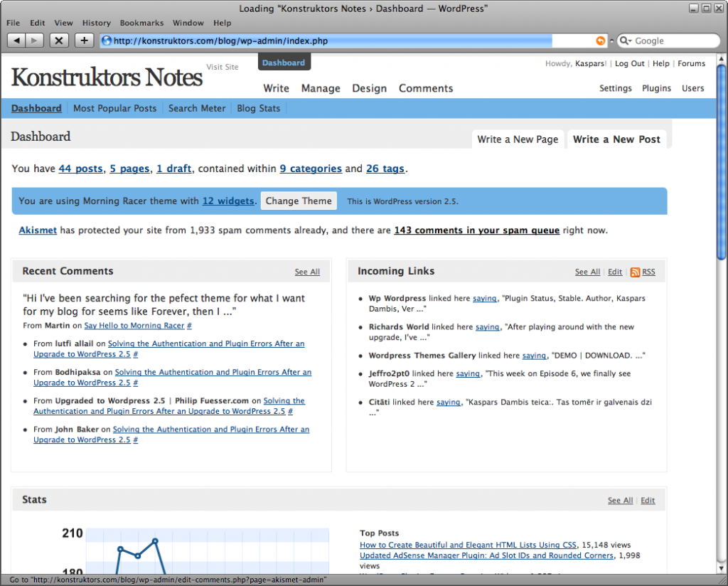The height and width of the screenshot is (586, 728).
Task: Open the Blog Stats subtab
Action: point(258,108)
